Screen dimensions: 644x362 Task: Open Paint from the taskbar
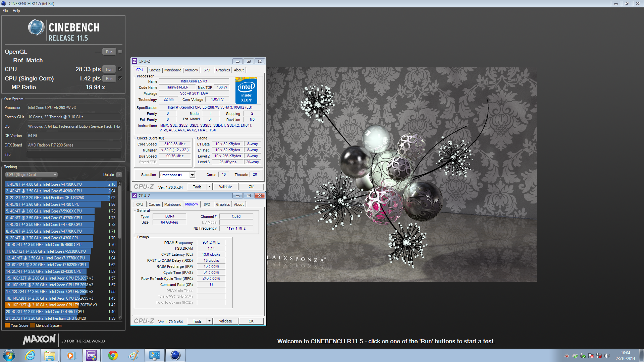click(x=133, y=355)
